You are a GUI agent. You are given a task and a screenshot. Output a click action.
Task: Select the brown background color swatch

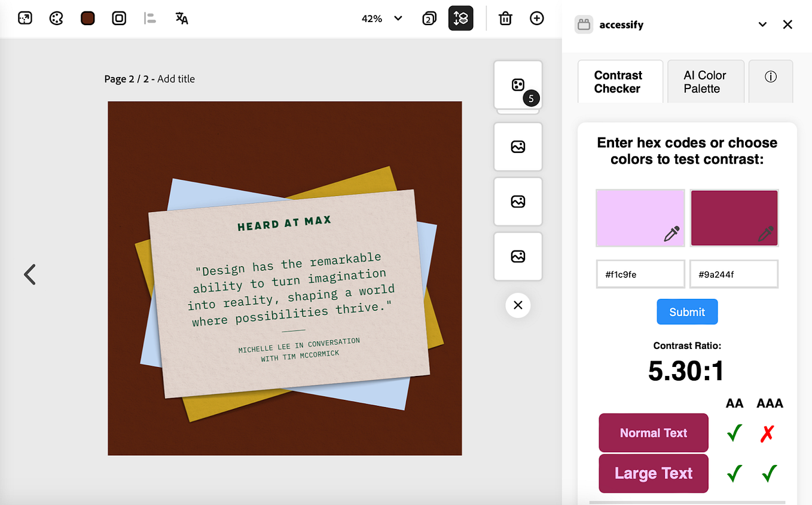coord(87,18)
